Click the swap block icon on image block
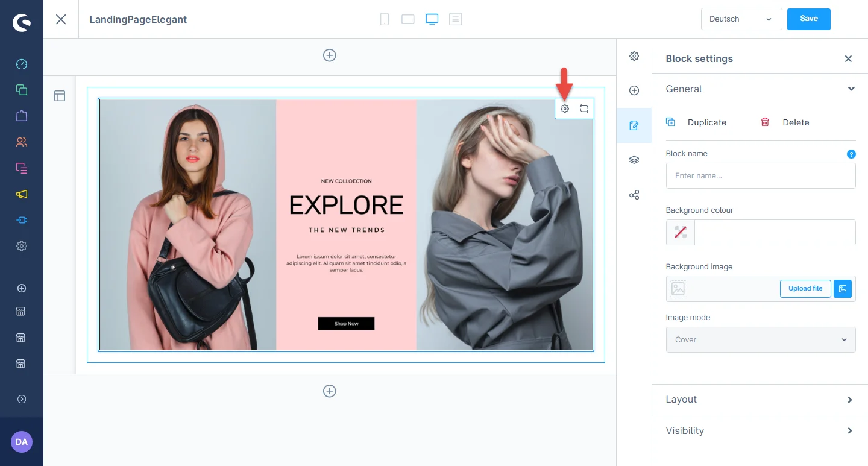Image resolution: width=868 pixels, height=466 pixels. pyautogui.click(x=584, y=109)
